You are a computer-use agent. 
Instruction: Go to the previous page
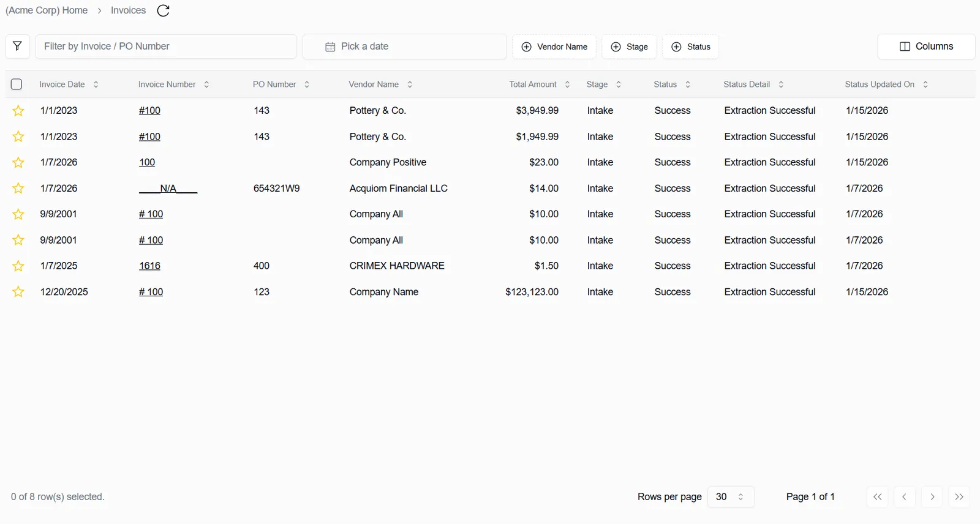[904, 496]
